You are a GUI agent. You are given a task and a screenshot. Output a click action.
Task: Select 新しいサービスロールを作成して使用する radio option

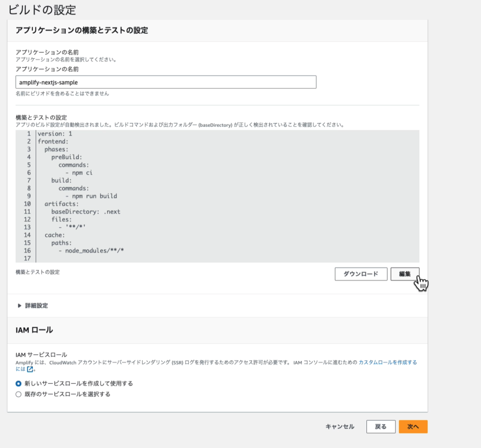tap(19, 384)
